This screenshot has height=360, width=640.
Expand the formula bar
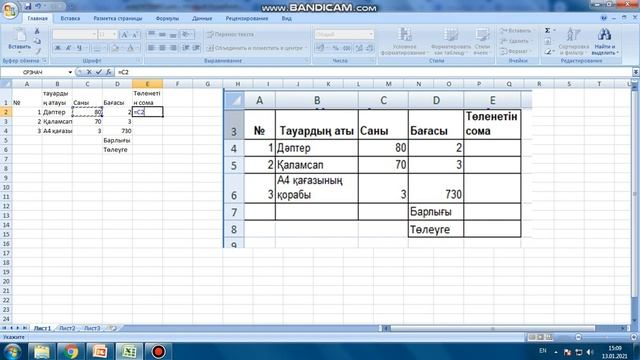click(636, 72)
